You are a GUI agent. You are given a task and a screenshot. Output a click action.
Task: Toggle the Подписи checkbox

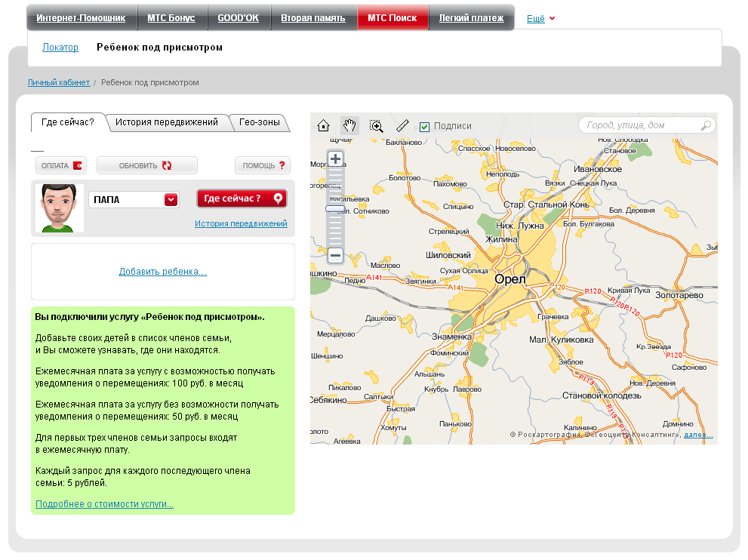tap(424, 127)
